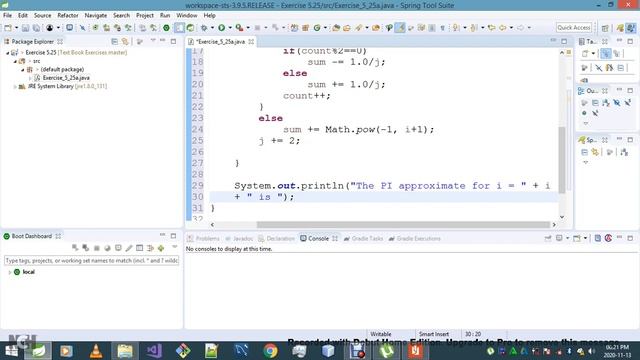Screen dimensions: 640x360
Task: Click the Back navigation arrow in the toolbar
Action: pos(502,28)
